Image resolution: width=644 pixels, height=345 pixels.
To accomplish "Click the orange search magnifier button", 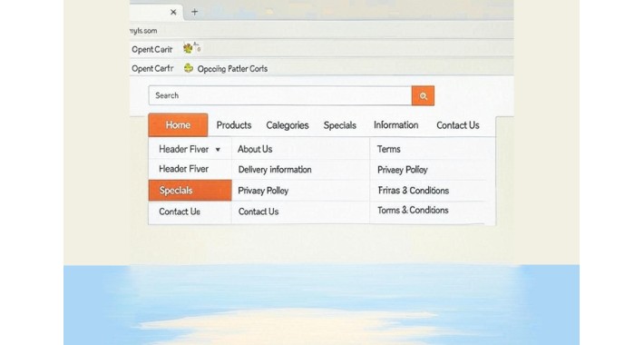I will [x=423, y=96].
